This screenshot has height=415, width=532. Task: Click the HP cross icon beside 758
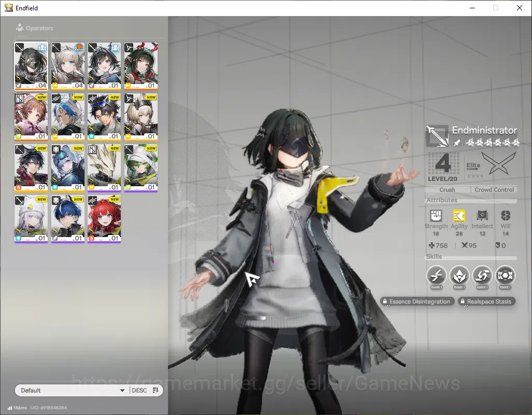click(431, 245)
